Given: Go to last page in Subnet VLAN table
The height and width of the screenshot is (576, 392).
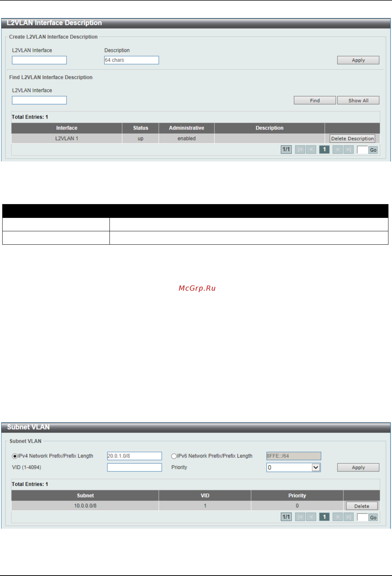Looking at the screenshot, I should pos(348,517).
